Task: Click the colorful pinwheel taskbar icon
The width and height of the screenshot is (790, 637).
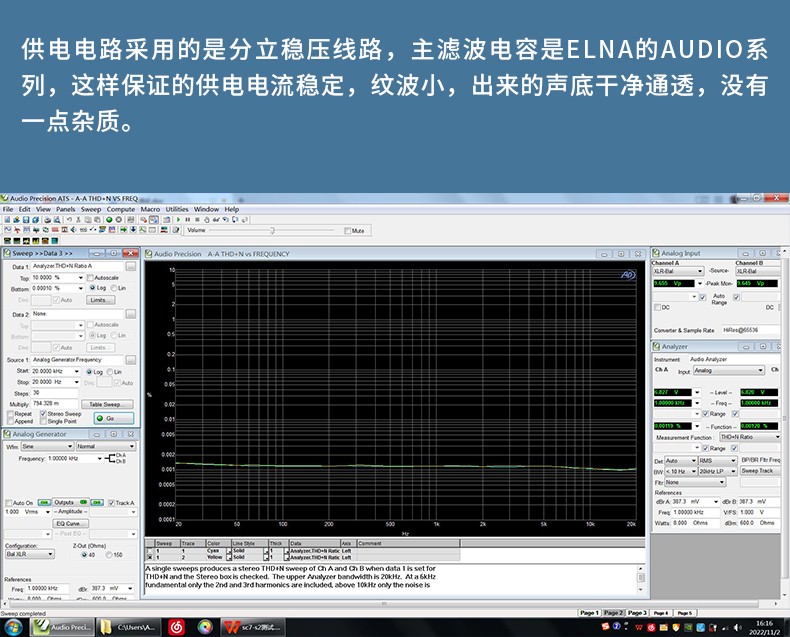Action: [205, 627]
